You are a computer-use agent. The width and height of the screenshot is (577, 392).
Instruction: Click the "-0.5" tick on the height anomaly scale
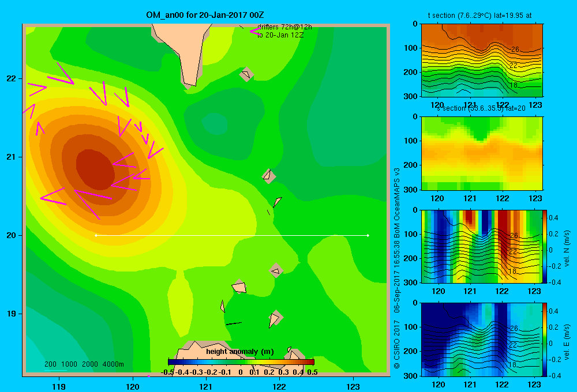point(167,372)
